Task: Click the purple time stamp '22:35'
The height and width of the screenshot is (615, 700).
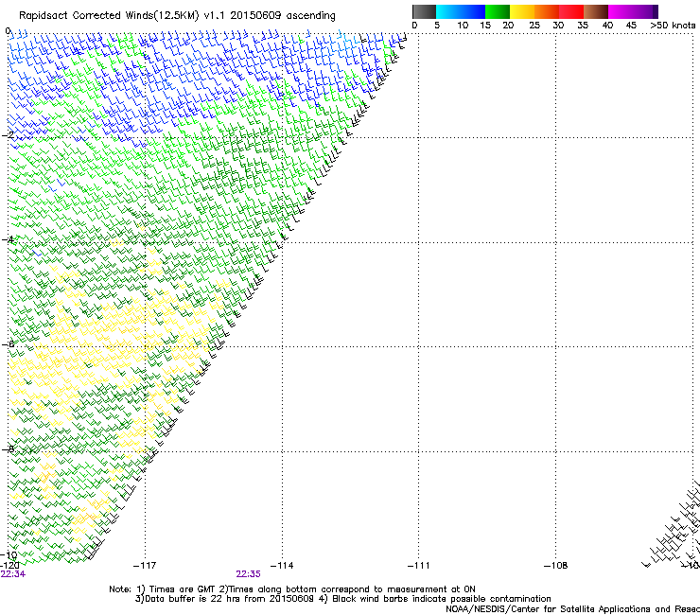Action: click(248, 574)
